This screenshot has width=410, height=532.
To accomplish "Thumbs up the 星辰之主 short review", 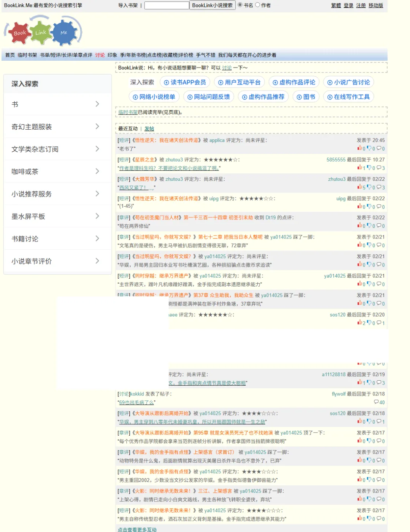I will (360, 168).
